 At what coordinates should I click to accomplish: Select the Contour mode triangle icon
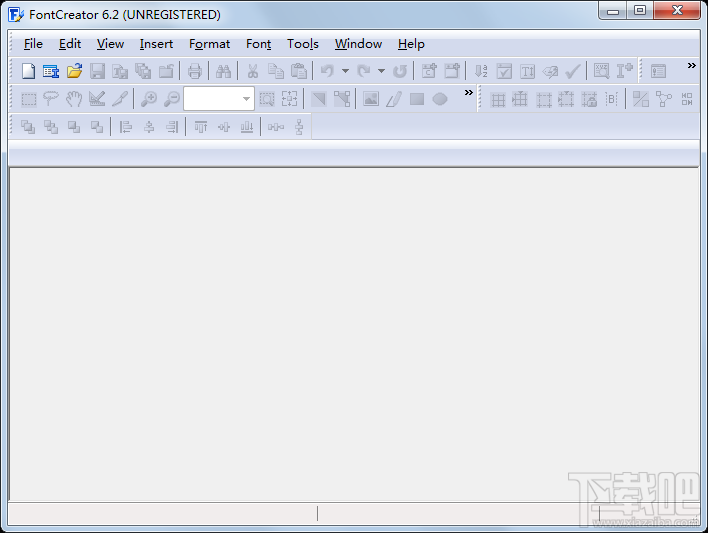[x=319, y=99]
